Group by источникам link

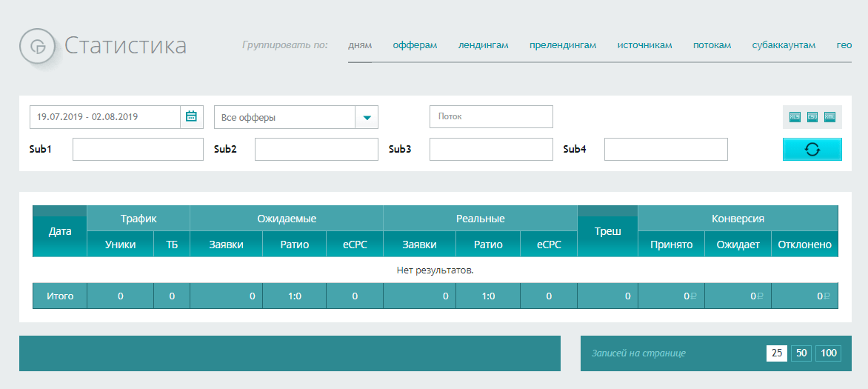point(644,45)
